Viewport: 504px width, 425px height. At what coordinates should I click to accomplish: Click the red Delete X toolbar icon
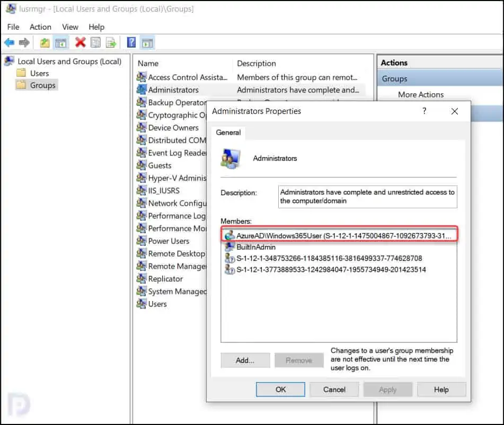[81, 42]
